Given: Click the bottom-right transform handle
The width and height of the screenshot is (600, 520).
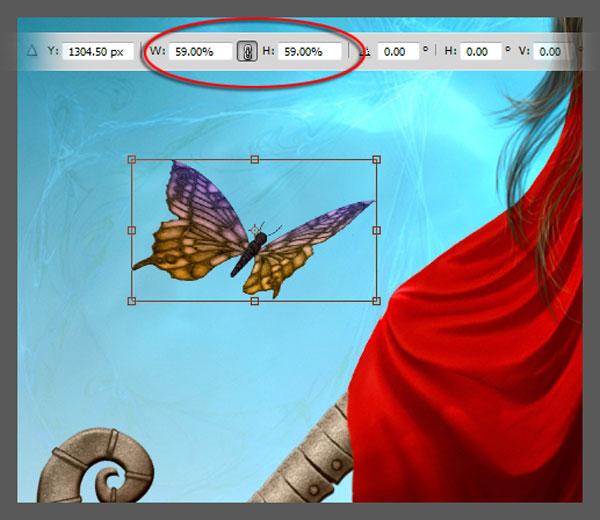Looking at the screenshot, I should pyautogui.click(x=376, y=300).
